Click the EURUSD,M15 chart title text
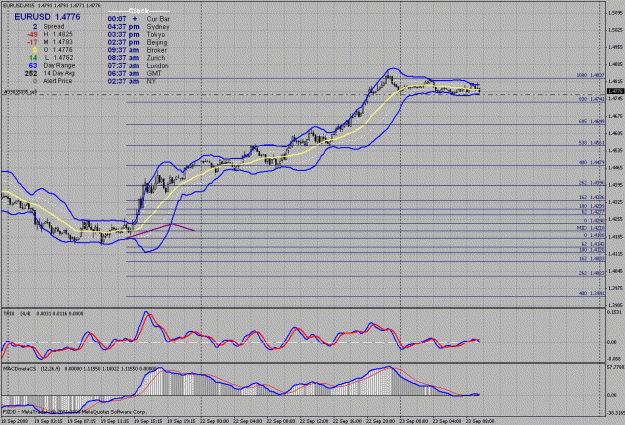The height and width of the screenshot is (425, 625). (x=52, y=6)
